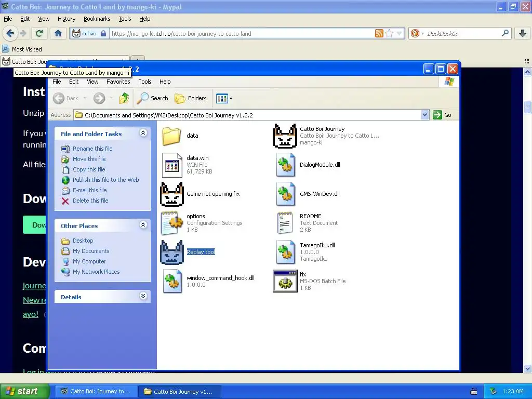
Task: Open the Explorer File menu
Action: click(57, 82)
